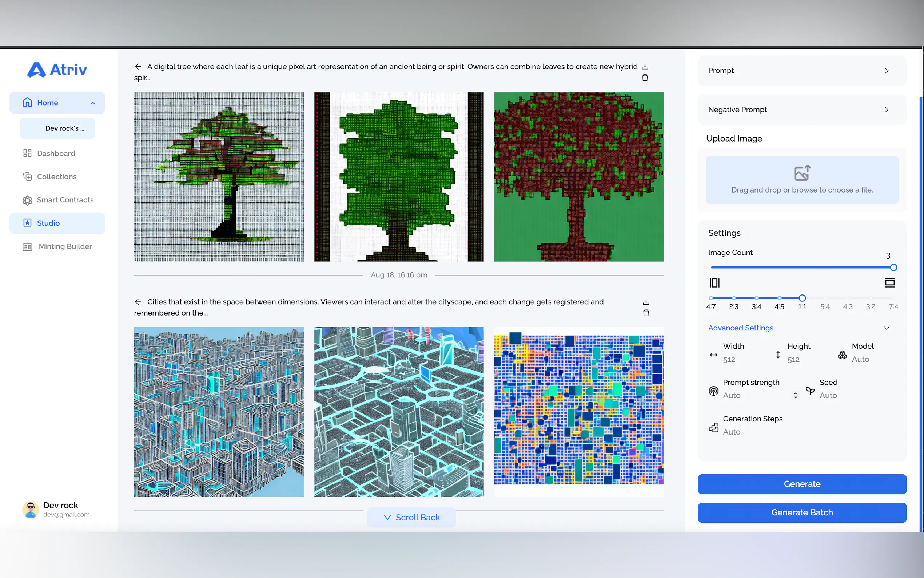Click the Atriv logo
924x578 pixels.
(x=57, y=70)
